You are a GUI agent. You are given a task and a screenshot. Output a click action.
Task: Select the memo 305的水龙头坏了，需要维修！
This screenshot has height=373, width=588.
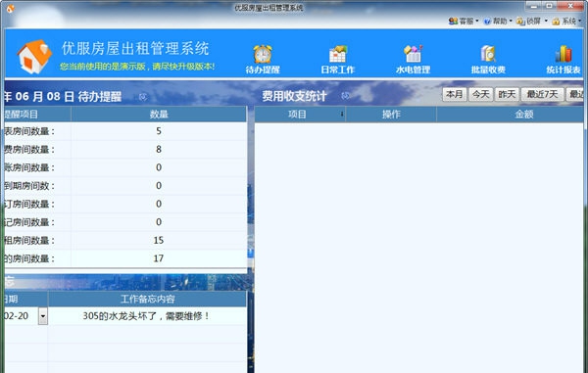[146, 316]
